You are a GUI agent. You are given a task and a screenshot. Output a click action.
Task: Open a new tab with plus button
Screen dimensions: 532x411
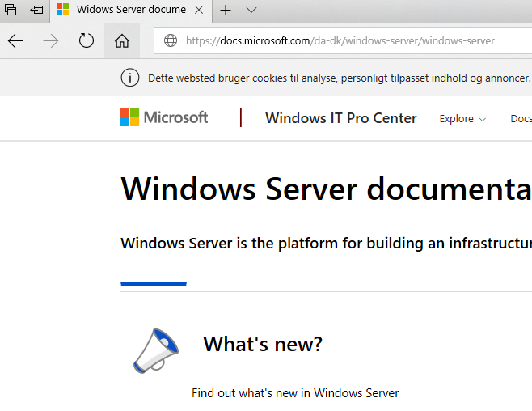pos(226,11)
